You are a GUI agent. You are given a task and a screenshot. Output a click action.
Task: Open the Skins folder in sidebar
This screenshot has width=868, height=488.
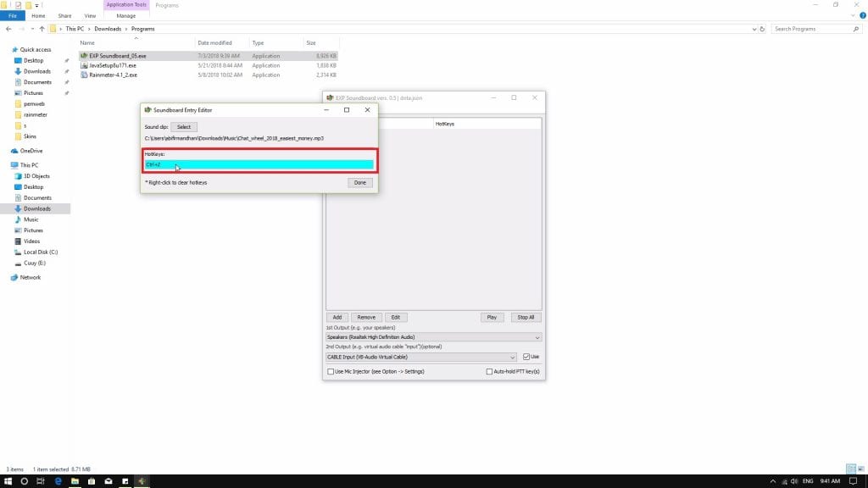30,136
